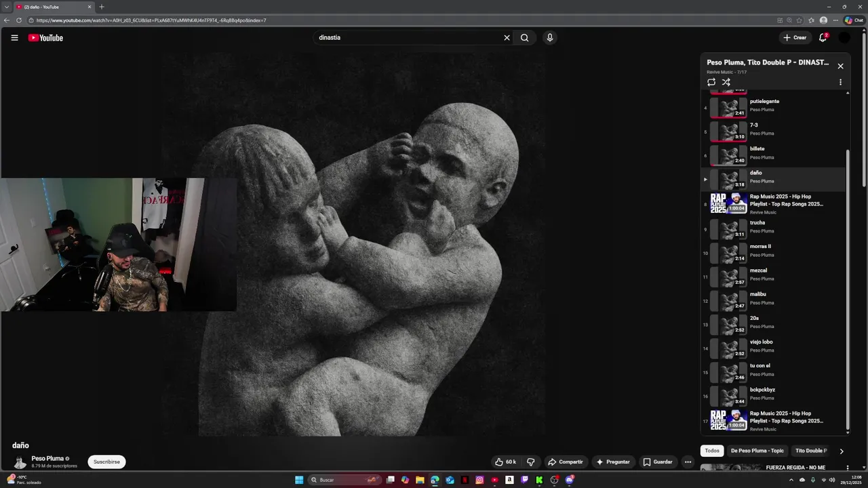Click into the search field containing 'dinastia'

pos(407,38)
